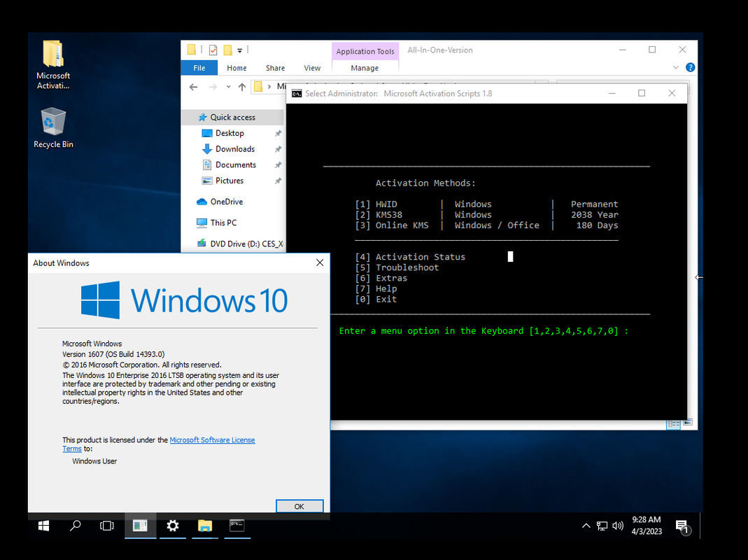Open the network icon in system tray

pyautogui.click(x=602, y=526)
